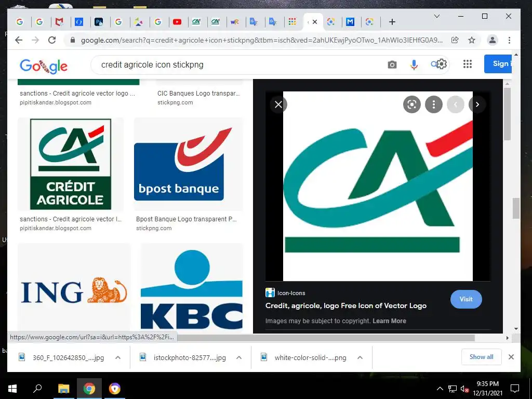This screenshot has width=532, height=399.
Task: Go back to the previous page
Action: (x=19, y=40)
